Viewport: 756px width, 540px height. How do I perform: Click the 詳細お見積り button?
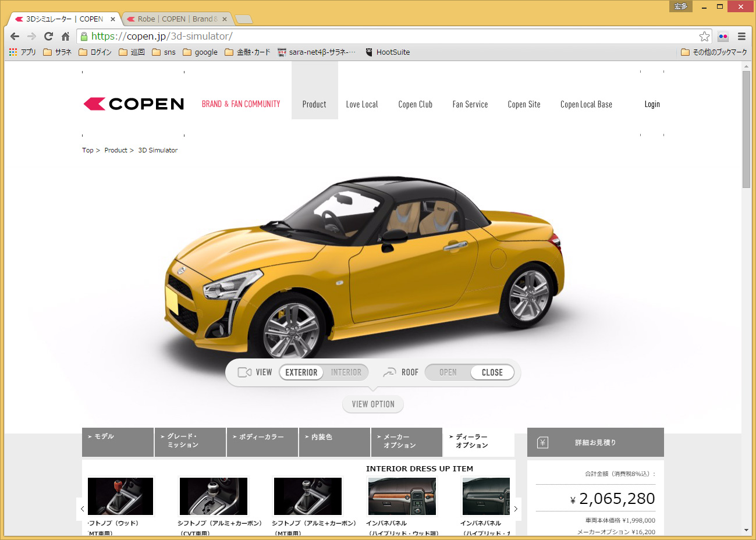click(x=595, y=442)
